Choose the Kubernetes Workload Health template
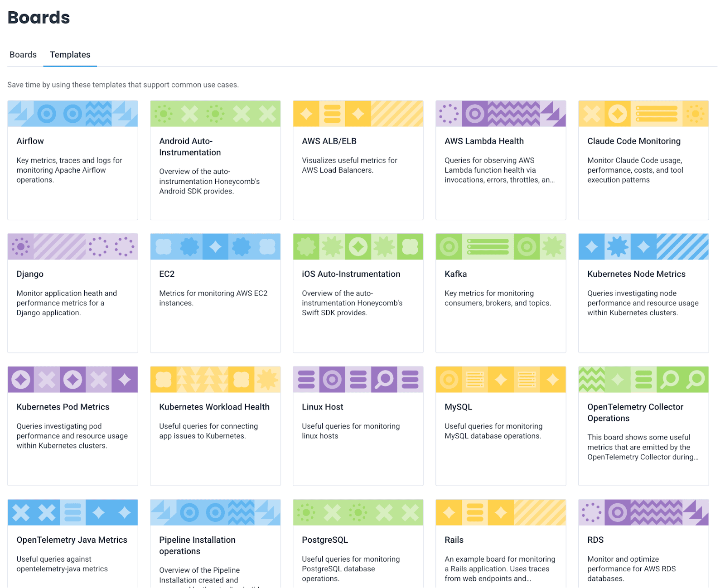 [x=214, y=407]
